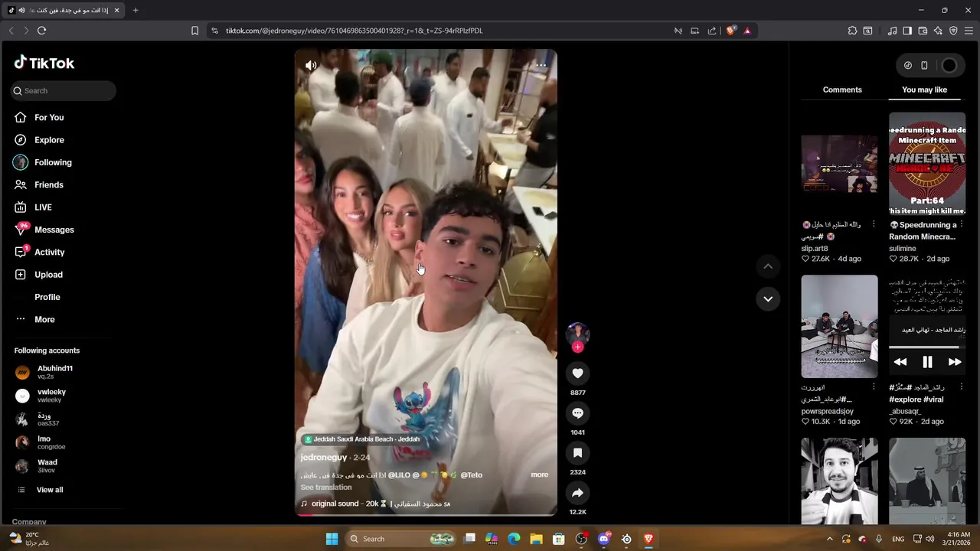Viewport: 980px width, 551px height.
Task: Click the Jeddah Saudi Arabia Beach location tag
Action: 362,439
